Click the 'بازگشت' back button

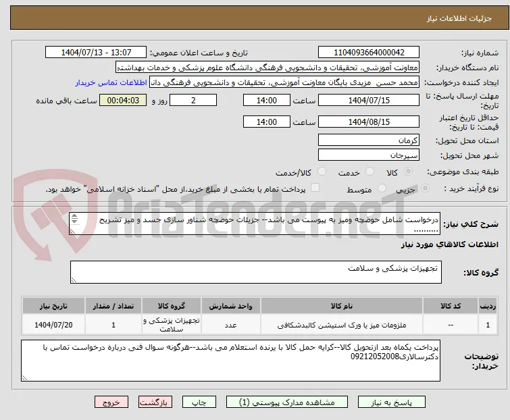click(x=155, y=402)
